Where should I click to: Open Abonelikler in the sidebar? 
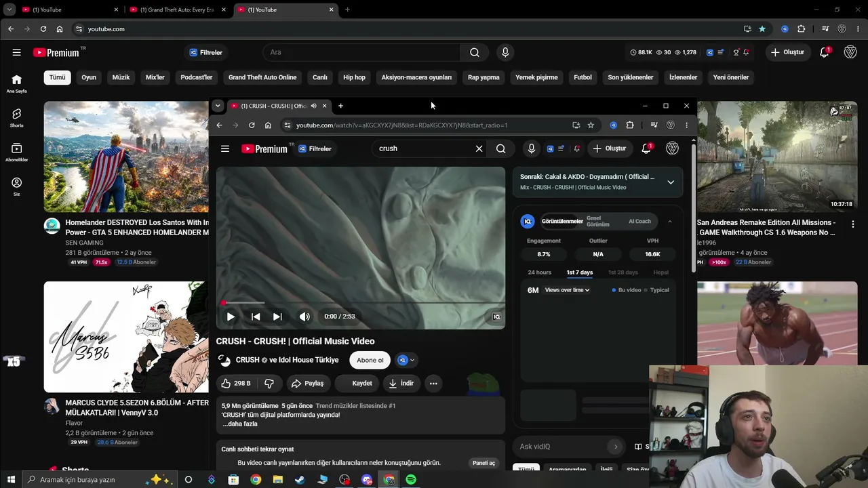(17, 152)
